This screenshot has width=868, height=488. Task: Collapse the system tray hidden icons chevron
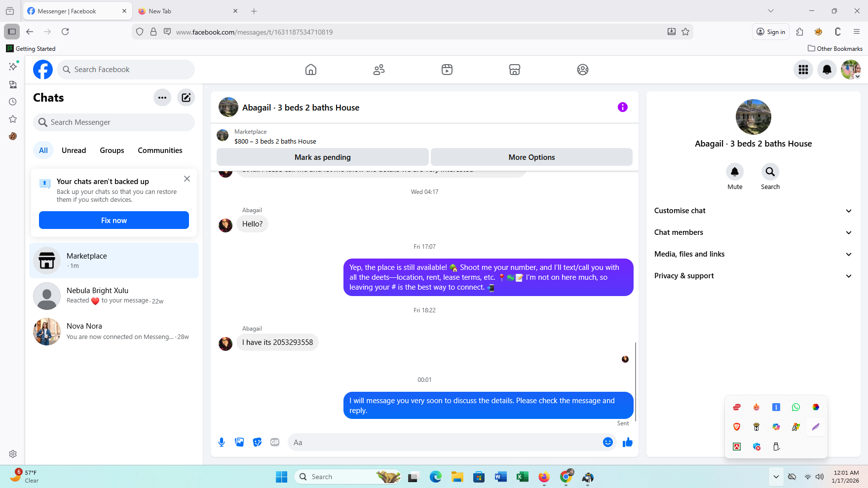point(776,477)
